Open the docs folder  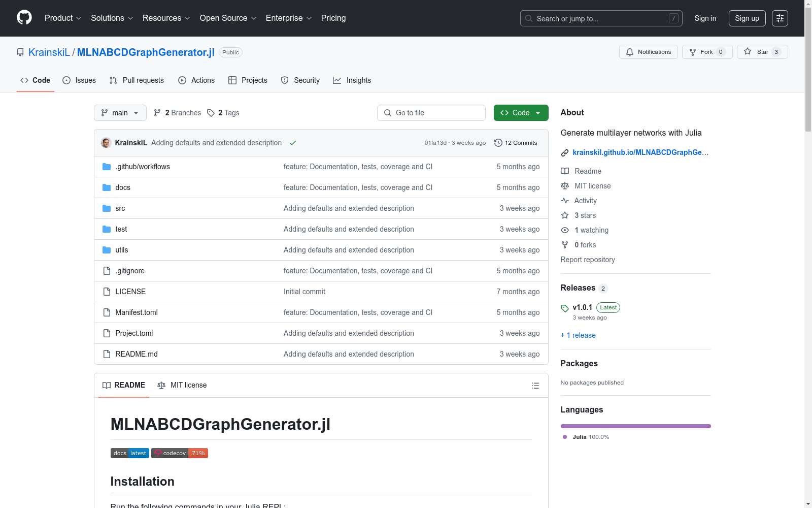click(123, 187)
